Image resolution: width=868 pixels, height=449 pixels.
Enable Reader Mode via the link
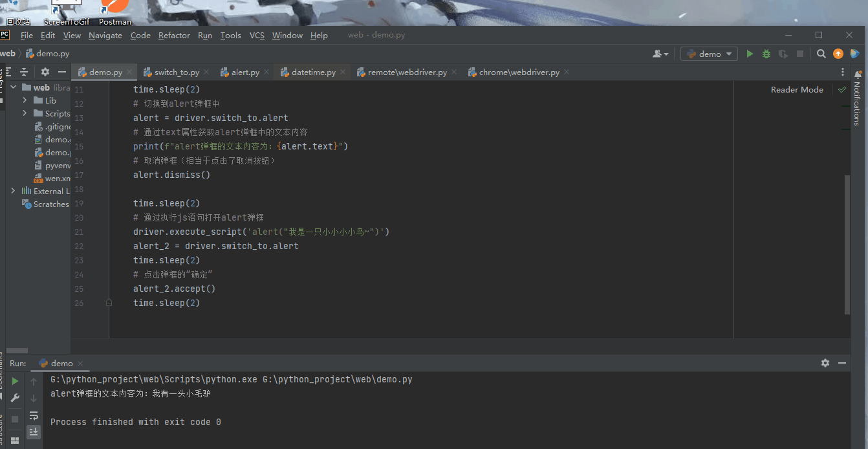click(x=796, y=89)
